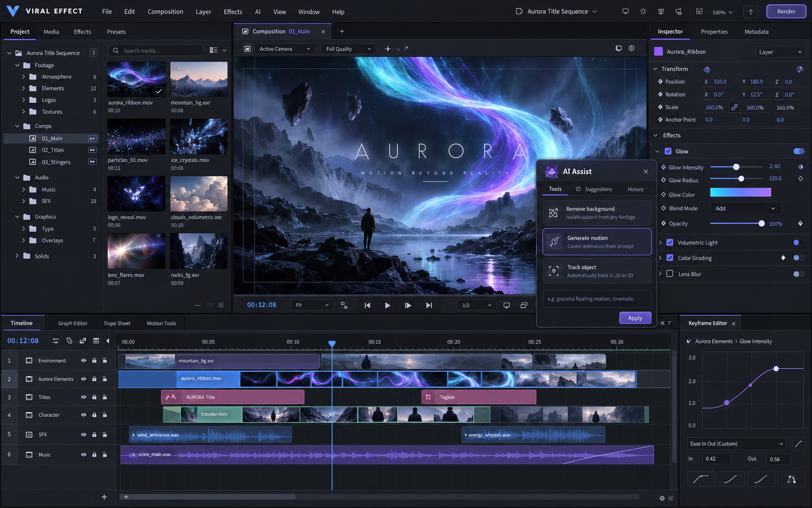Click the Color Grading keyframe diamond
Image resolution: width=812 pixels, height=508 pixels.
coord(783,258)
